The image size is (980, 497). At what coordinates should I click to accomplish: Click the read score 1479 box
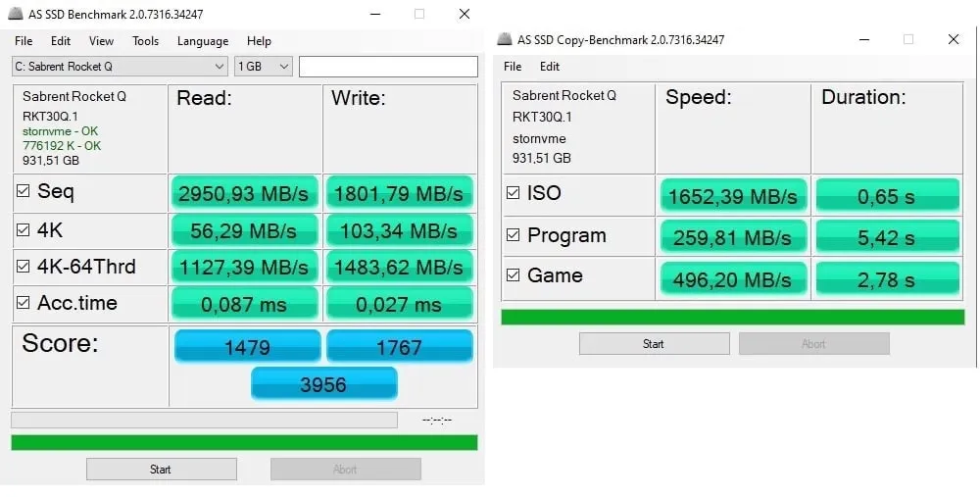(248, 346)
